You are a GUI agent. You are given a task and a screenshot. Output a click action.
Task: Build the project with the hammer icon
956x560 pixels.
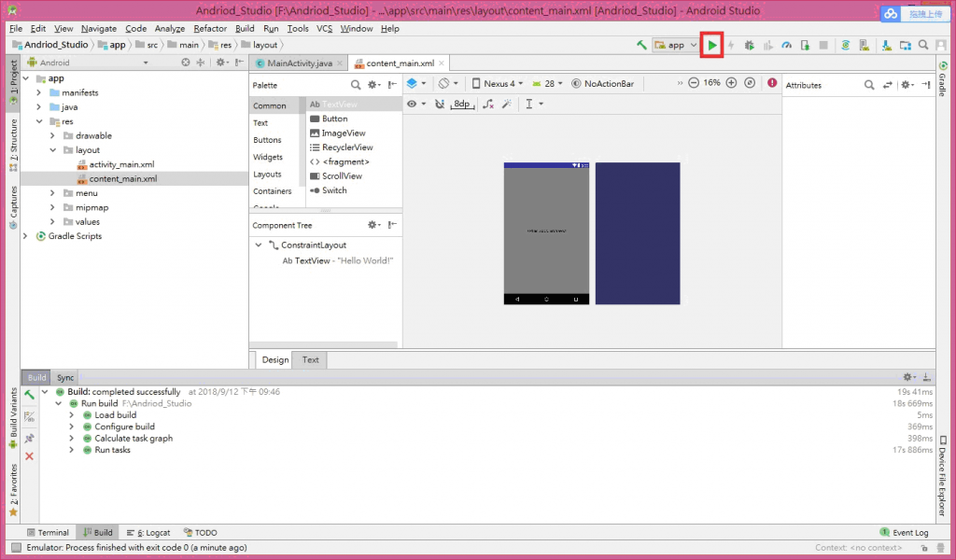coord(641,45)
